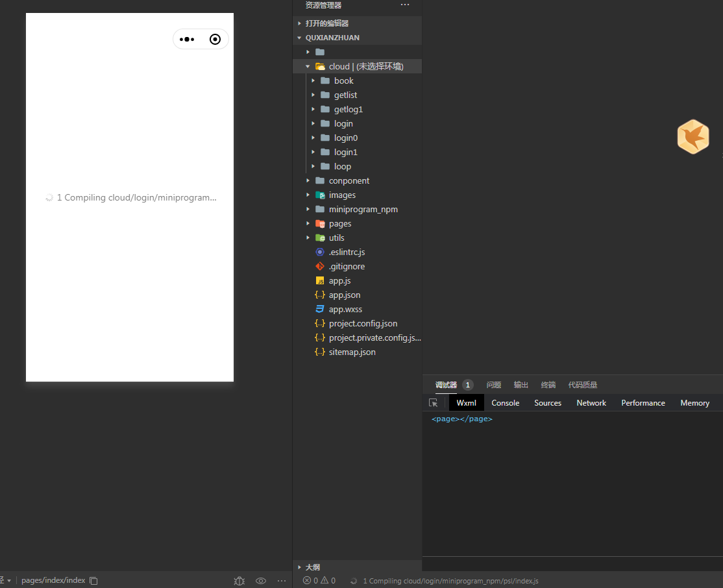
Task: Click the project.config.json braces icon
Action: (319, 323)
